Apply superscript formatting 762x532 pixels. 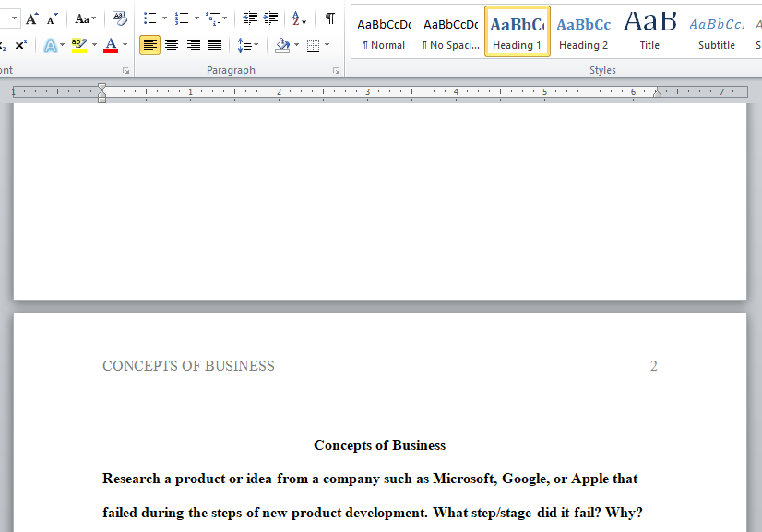(x=21, y=45)
